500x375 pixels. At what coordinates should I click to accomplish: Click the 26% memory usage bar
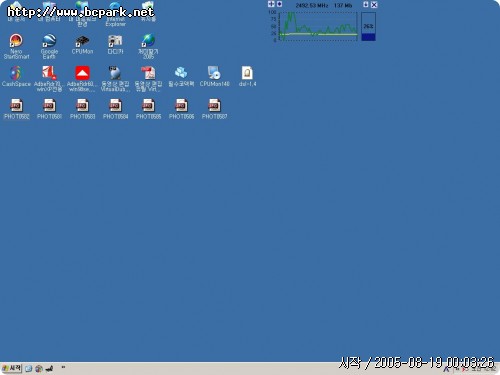coord(368,27)
